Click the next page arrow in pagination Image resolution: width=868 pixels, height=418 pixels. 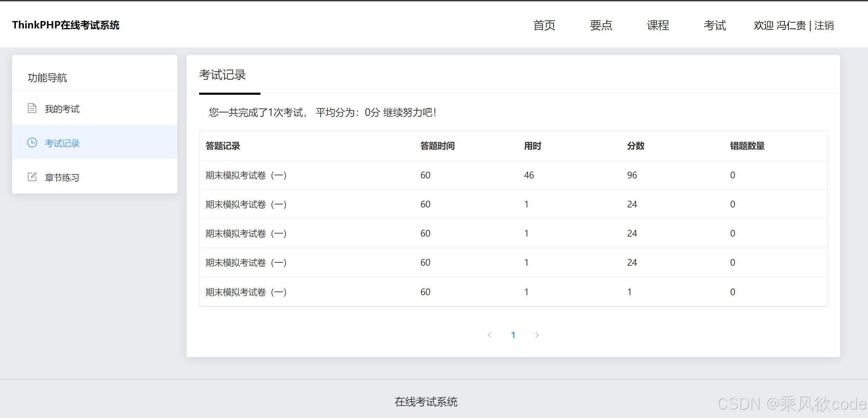(x=537, y=335)
